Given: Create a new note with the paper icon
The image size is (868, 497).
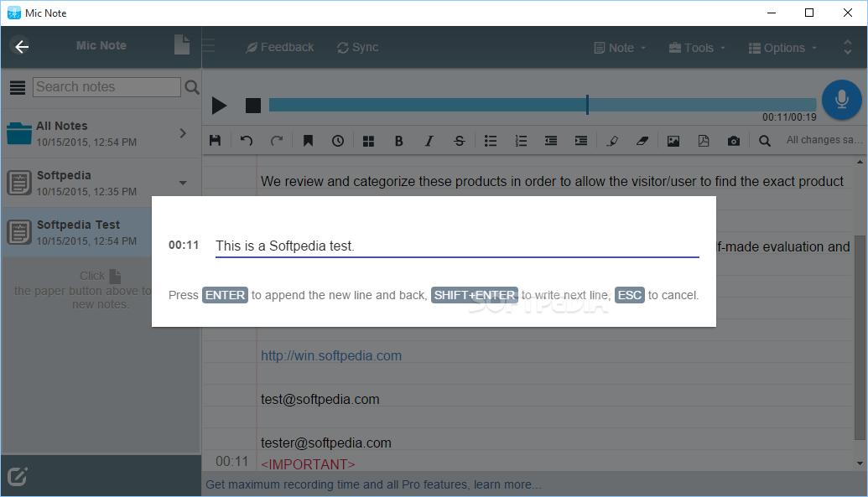Looking at the screenshot, I should tap(182, 44).
